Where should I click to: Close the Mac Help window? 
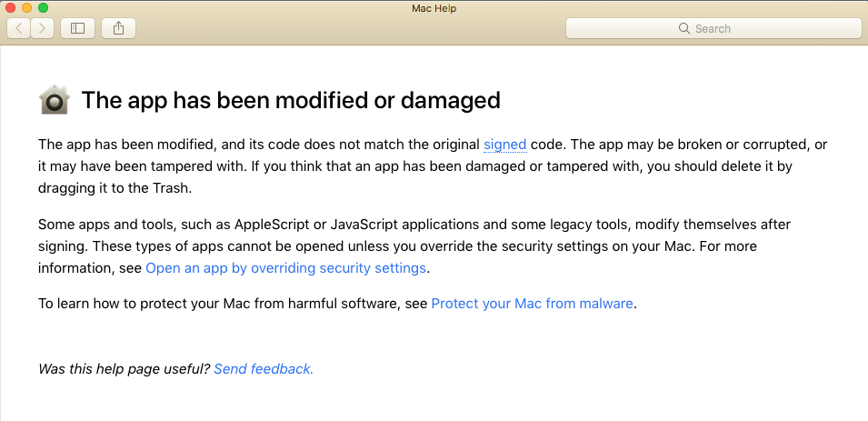pos(12,8)
